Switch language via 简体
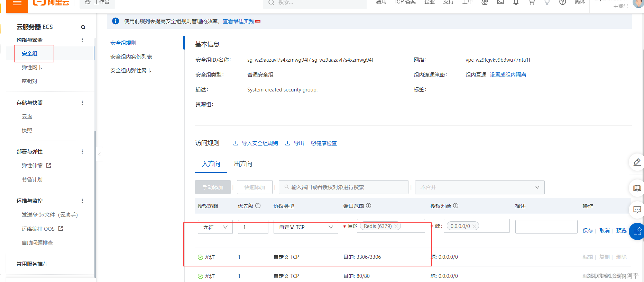The image size is (644, 282). (x=580, y=2)
